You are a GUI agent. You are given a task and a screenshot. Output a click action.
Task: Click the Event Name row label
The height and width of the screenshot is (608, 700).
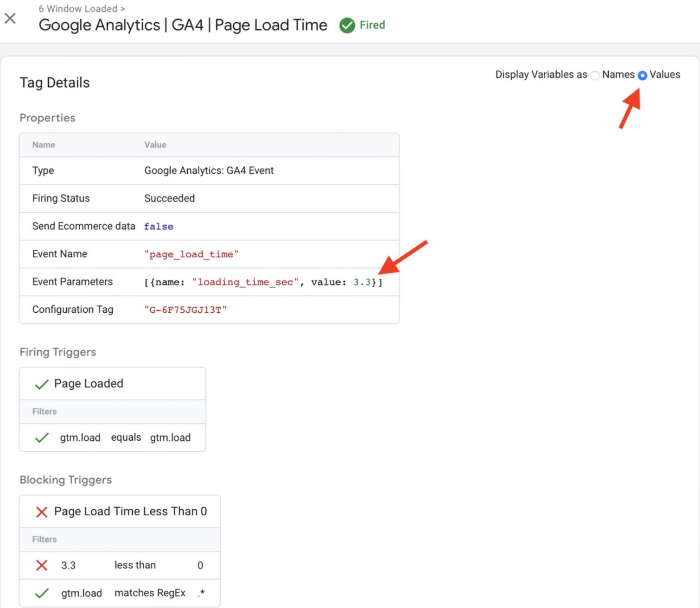click(x=59, y=254)
